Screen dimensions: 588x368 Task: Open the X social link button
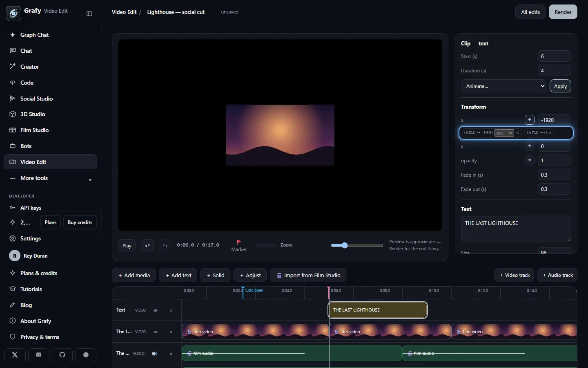(15, 355)
